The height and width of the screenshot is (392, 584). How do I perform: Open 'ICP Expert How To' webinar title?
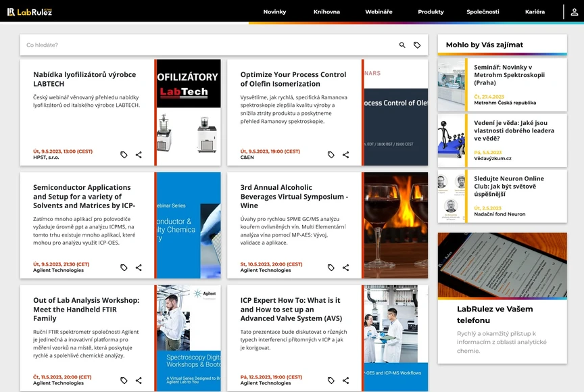[x=291, y=310]
